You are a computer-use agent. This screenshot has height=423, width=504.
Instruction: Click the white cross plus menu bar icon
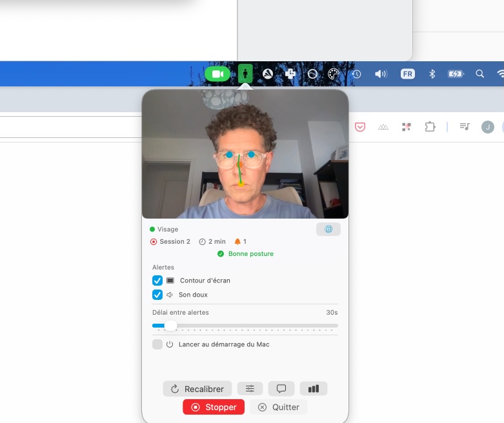[x=290, y=74]
